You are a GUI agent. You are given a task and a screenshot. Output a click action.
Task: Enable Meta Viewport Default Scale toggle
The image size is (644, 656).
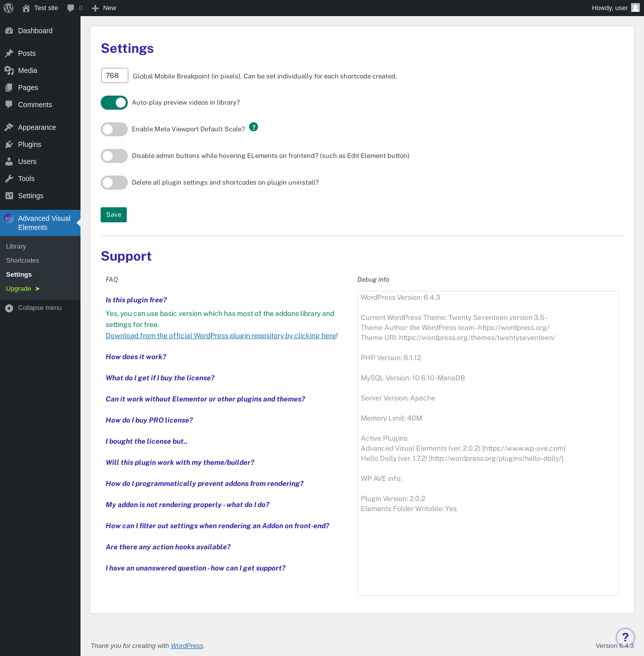click(114, 129)
